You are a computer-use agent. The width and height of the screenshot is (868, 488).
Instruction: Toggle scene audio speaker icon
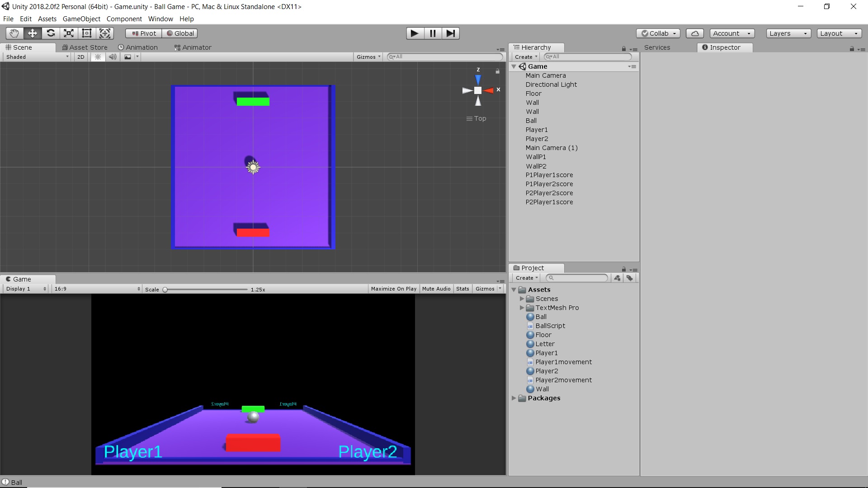tap(113, 57)
